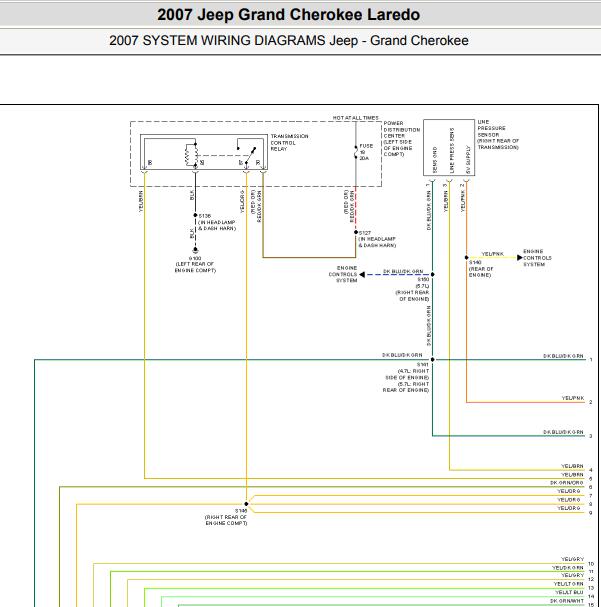This screenshot has width=601, height=607.
Task: Click 'DK BLU/DK GRN' label at connector row 3
Action: coord(563,432)
